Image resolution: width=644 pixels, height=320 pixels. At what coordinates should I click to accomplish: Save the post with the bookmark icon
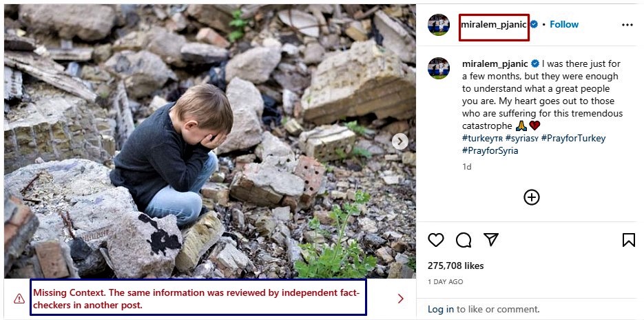(x=628, y=240)
